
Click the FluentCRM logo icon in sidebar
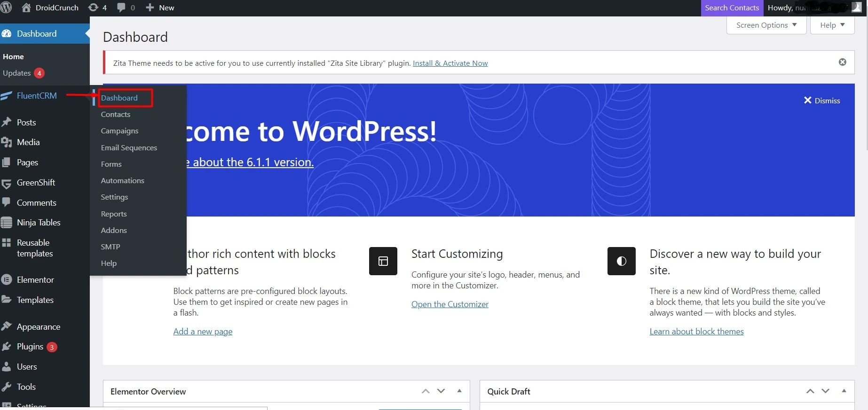pyautogui.click(x=6, y=96)
